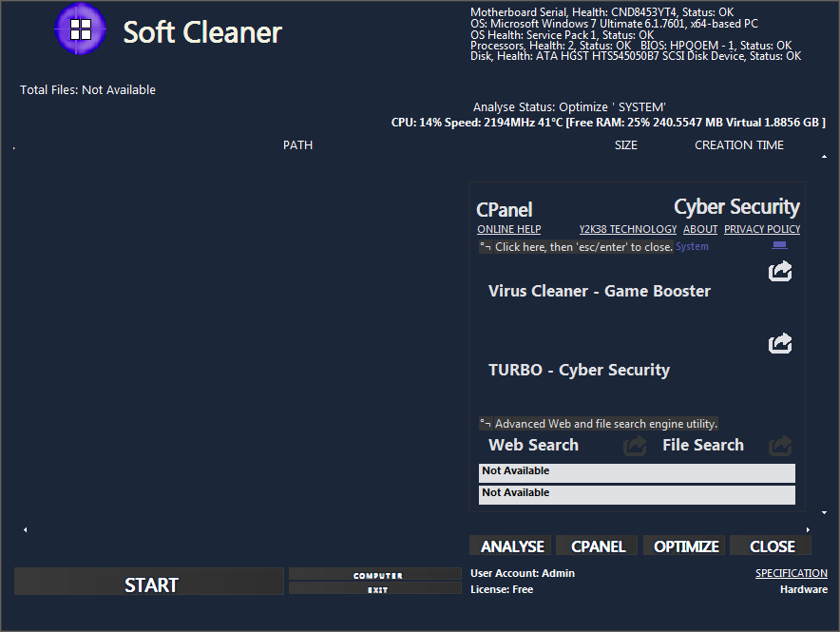Click share arrow icon just above Virus Cleaner - Game Booster
The height and width of the screenshot is (632, 840).
click(780, 271)
